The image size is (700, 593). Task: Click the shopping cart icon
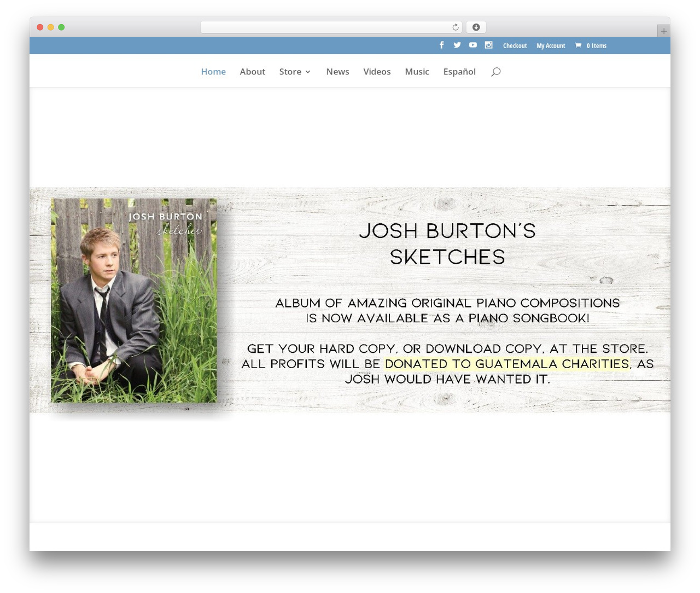click(578, 45)
